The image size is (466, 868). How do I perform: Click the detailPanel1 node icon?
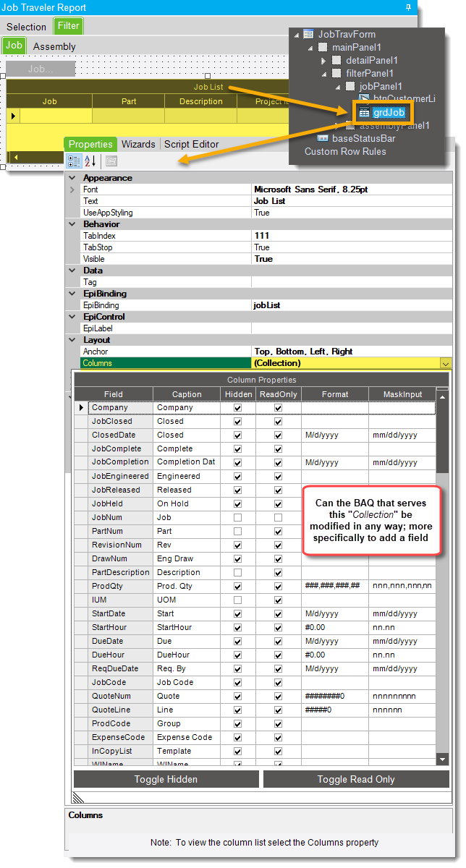pyautogui.click(x=336, y=60)
